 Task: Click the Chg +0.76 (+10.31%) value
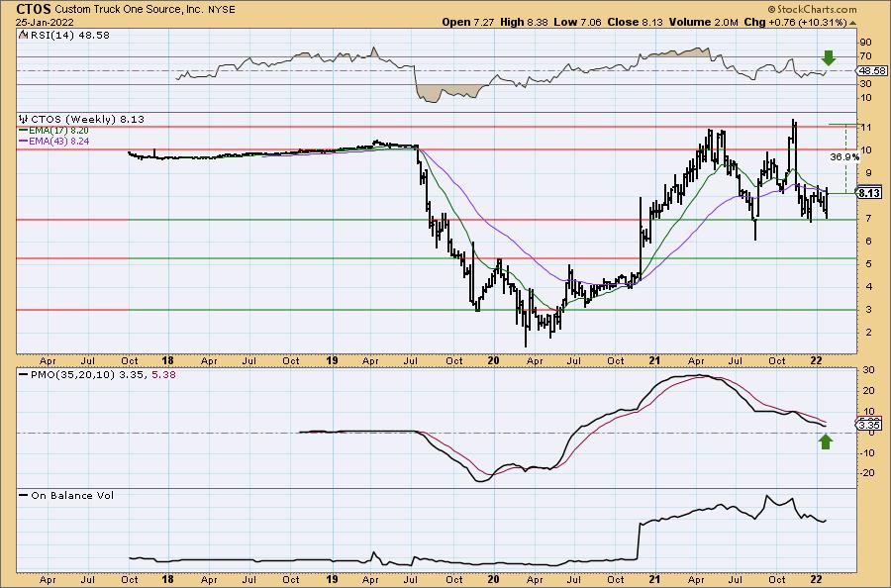point(796,22)
